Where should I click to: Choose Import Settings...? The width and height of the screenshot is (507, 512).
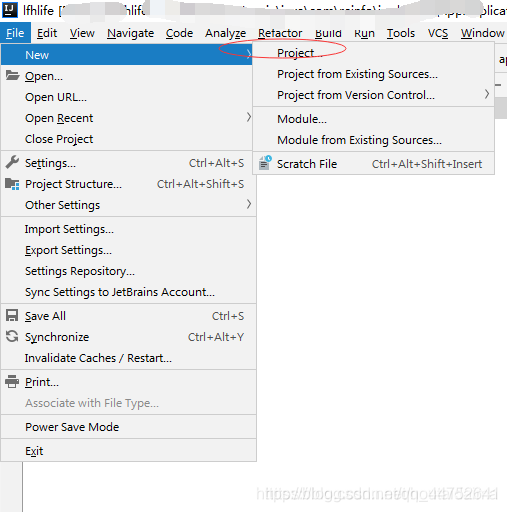pyautogui.click(x=128, y=229)
